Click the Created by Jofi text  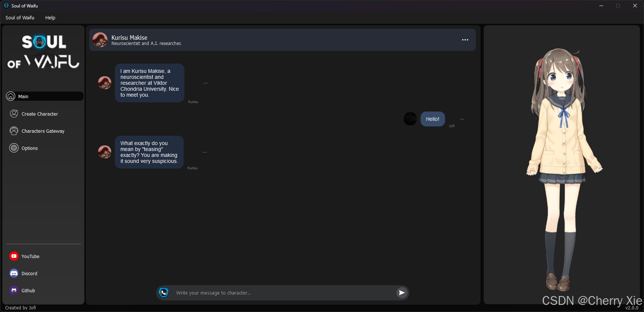point(21,308)
